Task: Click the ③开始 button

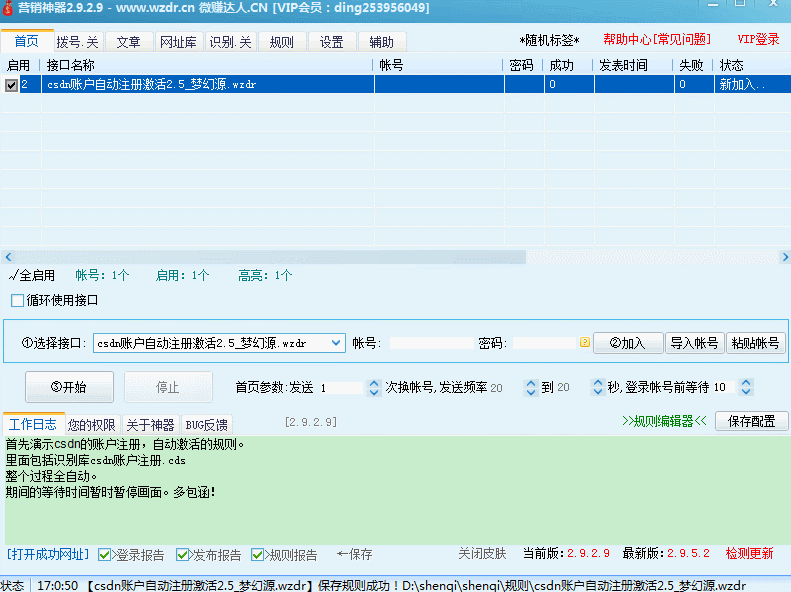Action: tap(69, 387)
